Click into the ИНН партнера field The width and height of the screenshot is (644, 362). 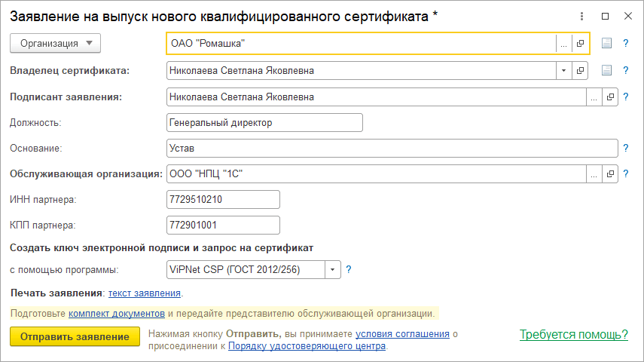223,200
